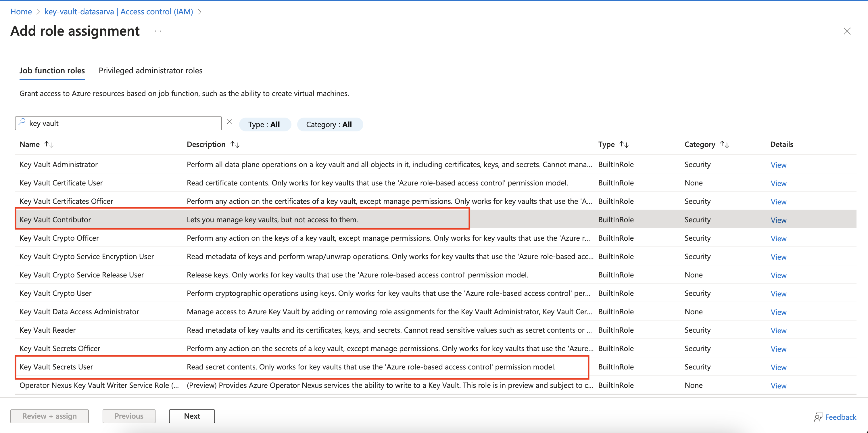Sort roles by Name column arrows
This screenshot has height=433, width=868.
pos(49,144)
